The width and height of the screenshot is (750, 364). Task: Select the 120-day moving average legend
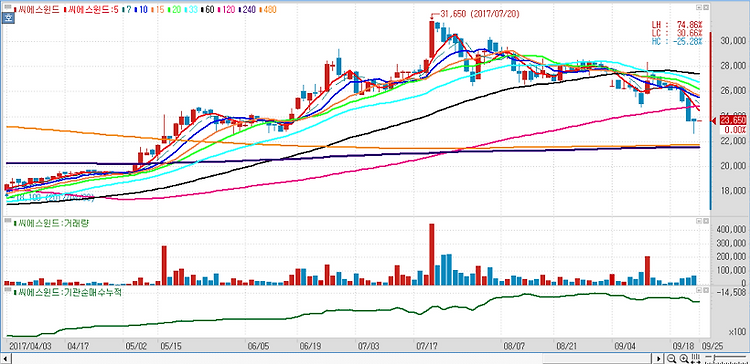click(x=225, y=9)
